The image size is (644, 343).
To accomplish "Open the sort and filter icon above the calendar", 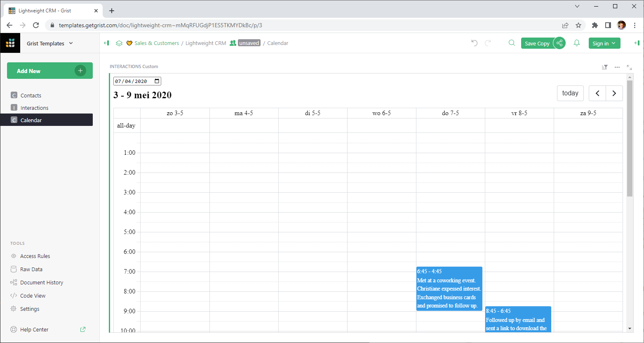I will click(x=604, y=67).
